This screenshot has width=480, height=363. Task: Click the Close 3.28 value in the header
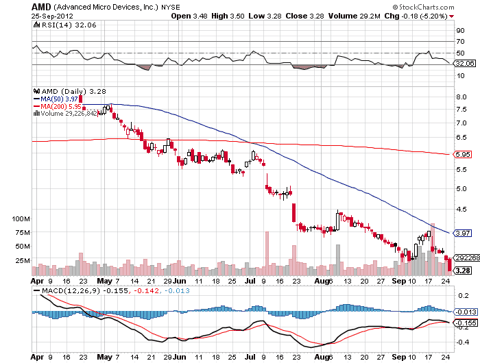(305, 16)
